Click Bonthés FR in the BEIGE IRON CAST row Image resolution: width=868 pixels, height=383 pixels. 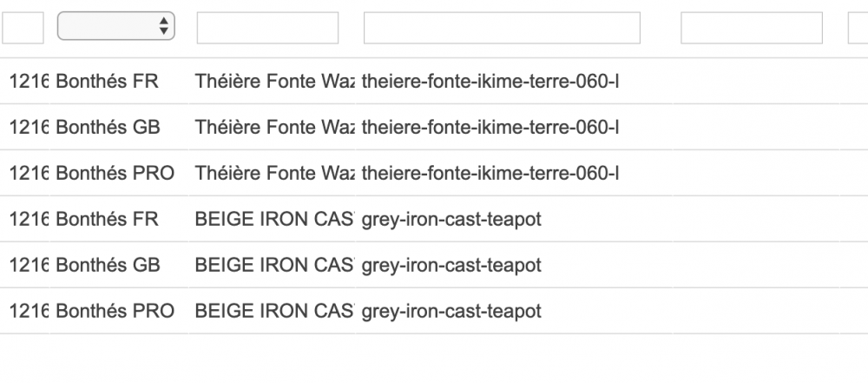(x=107, y=219)
